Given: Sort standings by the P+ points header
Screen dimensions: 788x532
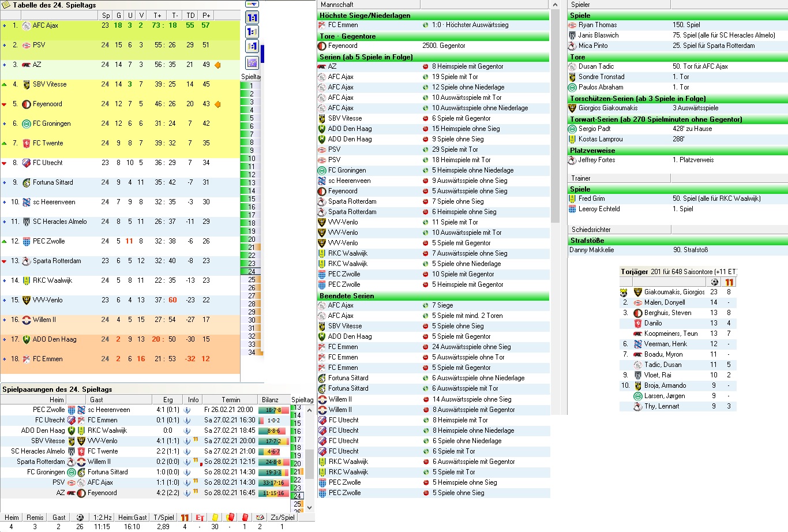Looking at the screenshot, I should (x=206, y=16).
